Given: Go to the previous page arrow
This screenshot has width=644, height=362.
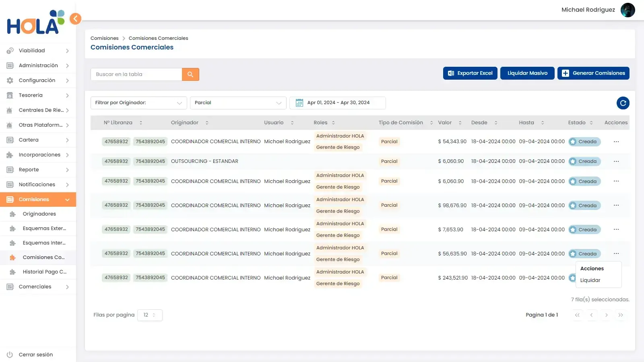Looking at the screenshot, I should pos(592,315).
